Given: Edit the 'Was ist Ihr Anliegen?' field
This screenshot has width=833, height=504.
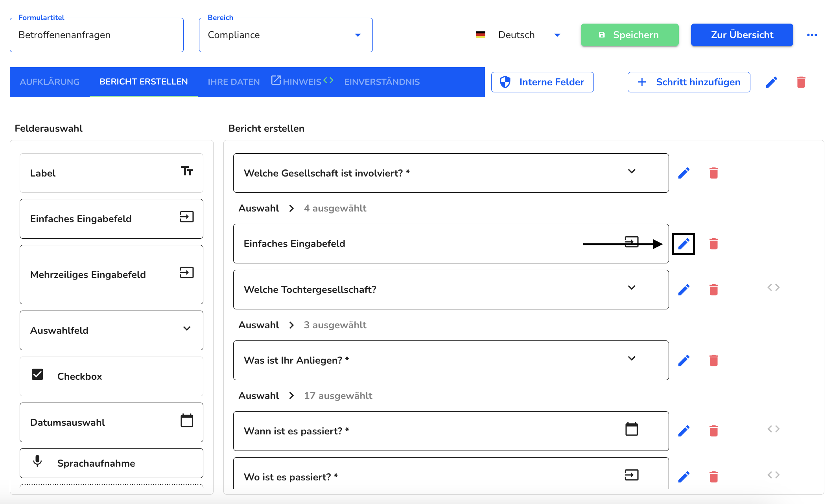Looking at the screenshot, I should pyautogui.click(x=684, y=361).
